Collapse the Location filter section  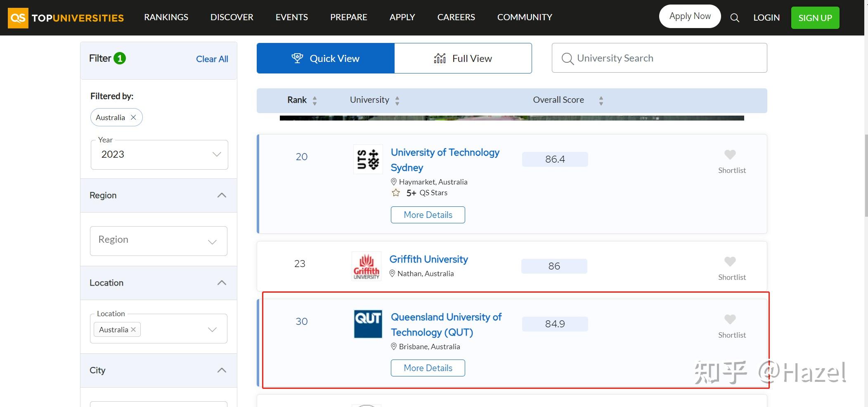click(x=222, y=283)
